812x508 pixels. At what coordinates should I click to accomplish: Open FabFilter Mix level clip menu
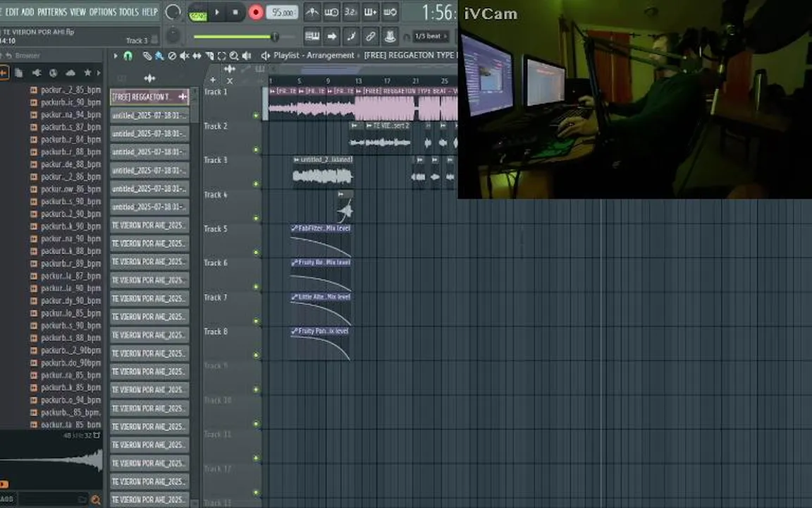tap(294, 228)
